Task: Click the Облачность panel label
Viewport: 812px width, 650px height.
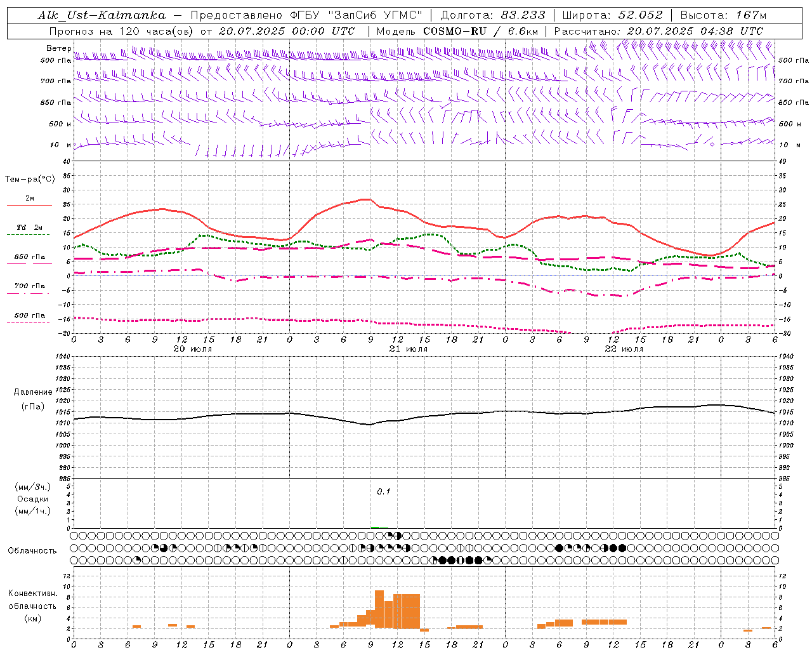Action: (32, 550)
